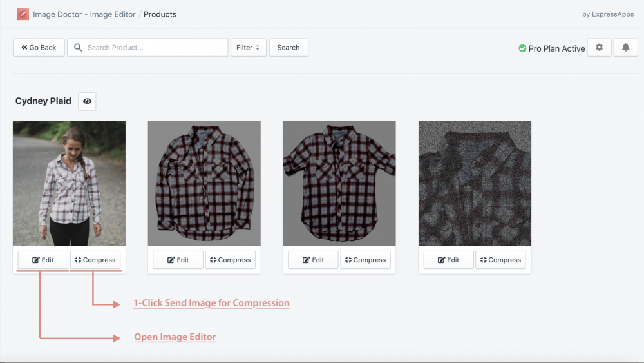Click the Image Doctor app logo icon

[x=23, y=14]
